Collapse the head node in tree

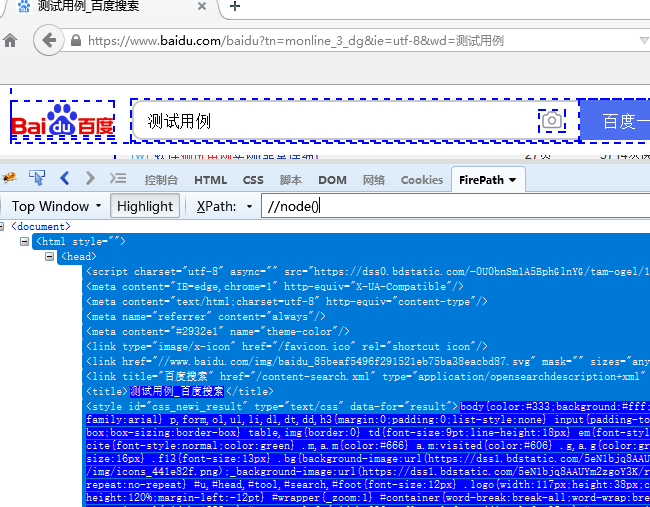tap(49, 257)
